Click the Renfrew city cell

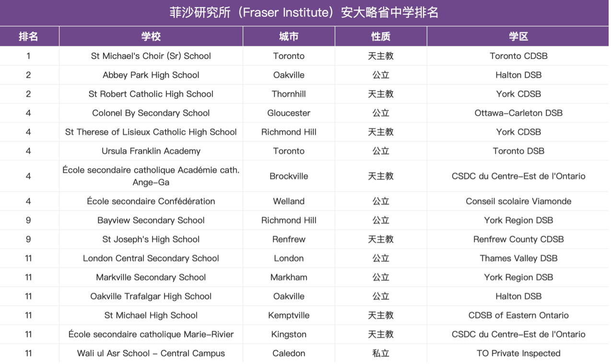point(289,239)
